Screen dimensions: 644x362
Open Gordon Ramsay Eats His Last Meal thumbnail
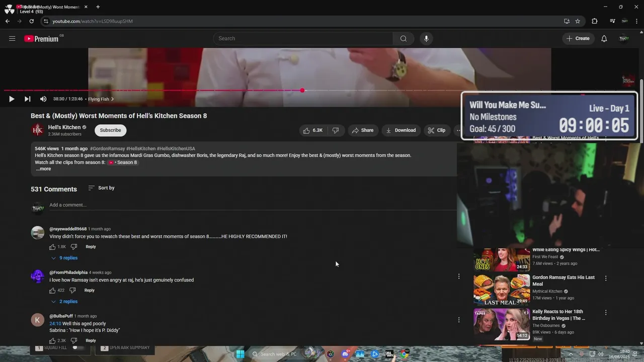[502, 290]
